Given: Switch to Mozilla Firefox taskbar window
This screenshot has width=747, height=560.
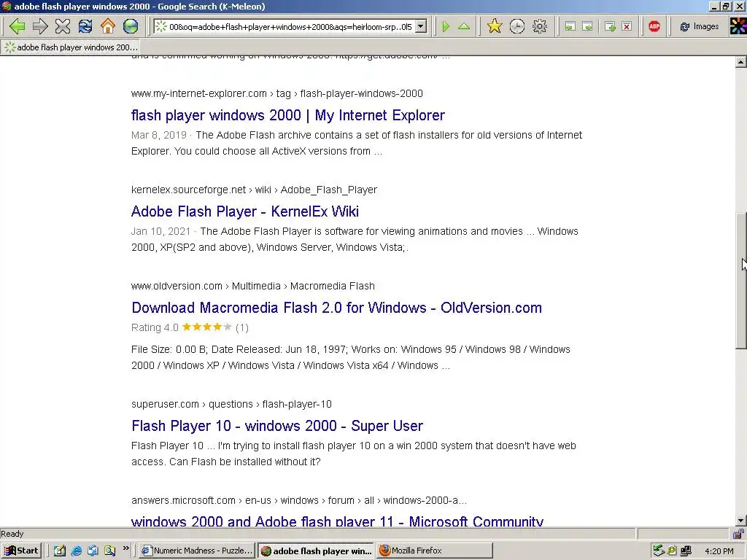Looking at the screenshot, I should pos(435,551).
